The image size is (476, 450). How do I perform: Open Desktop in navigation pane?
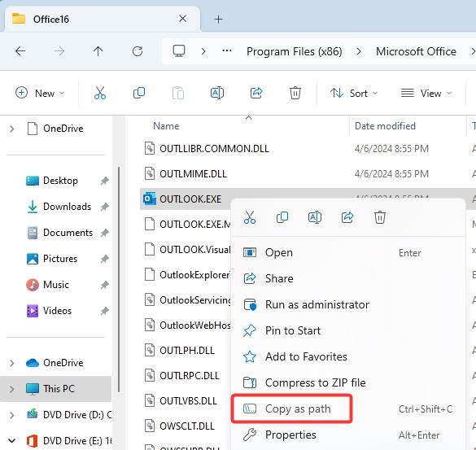point(60,181)
